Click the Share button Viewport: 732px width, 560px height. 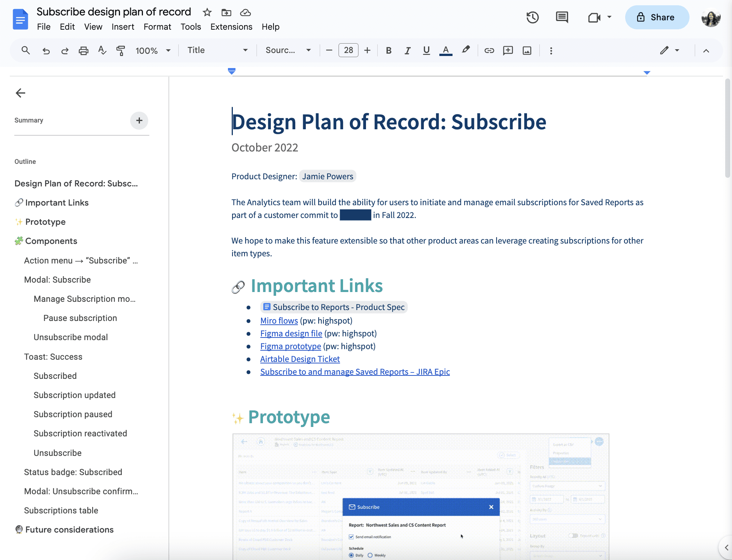click(x=657, y=17)
